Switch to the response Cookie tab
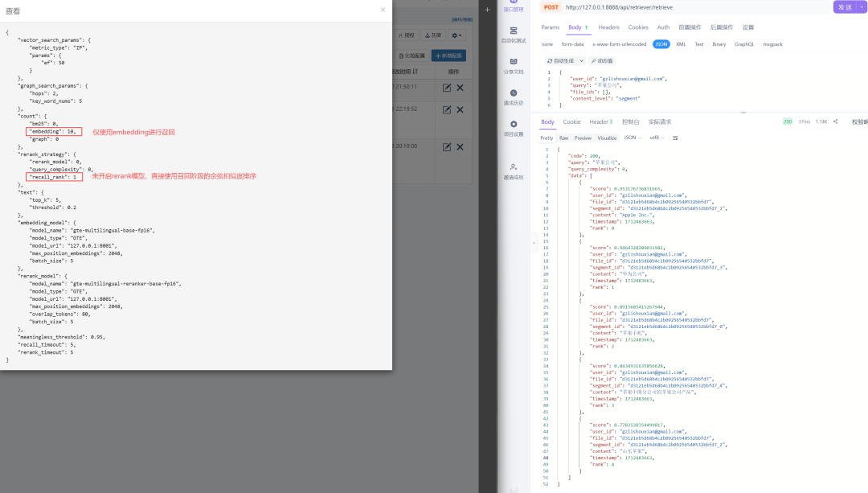868x493 pixels. tap(572, 122)
